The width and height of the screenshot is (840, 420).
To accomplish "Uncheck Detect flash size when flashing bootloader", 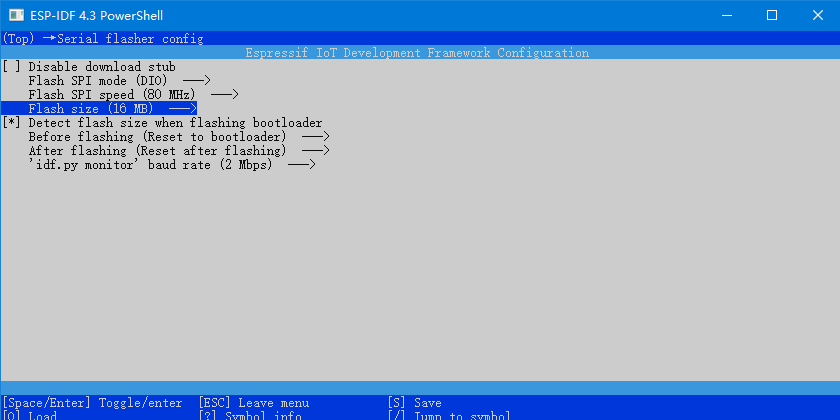I will 12,123.
